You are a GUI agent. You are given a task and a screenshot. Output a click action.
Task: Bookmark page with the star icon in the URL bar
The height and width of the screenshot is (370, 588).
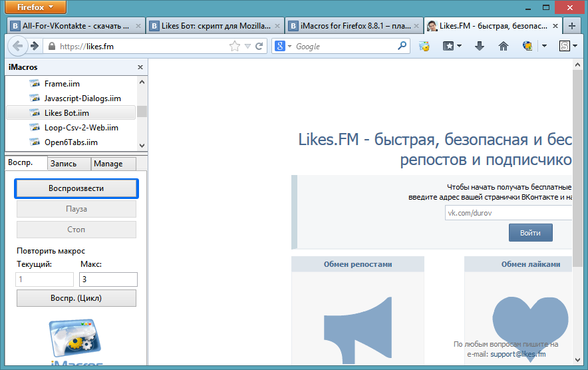(235, 46)
